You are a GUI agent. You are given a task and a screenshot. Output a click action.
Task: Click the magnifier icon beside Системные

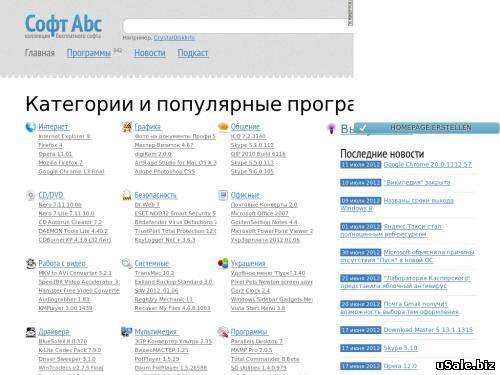(x=127, y=264)
